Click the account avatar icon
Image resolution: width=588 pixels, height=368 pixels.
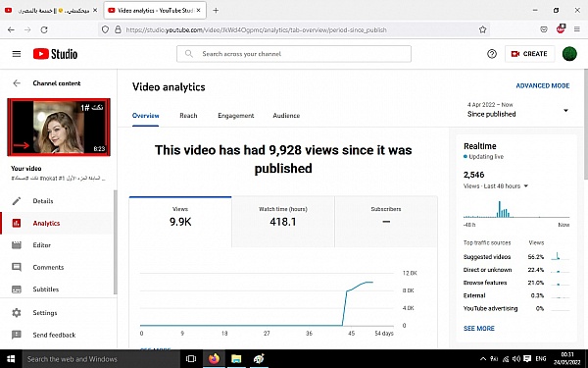point(569,54)
